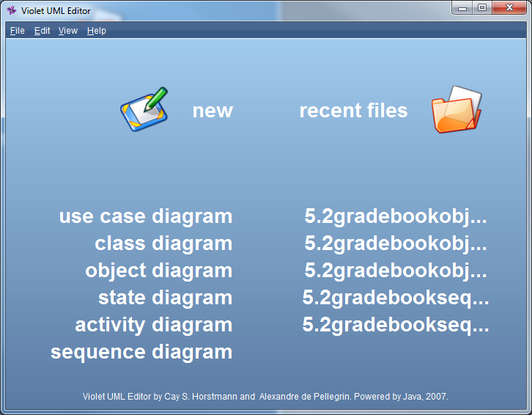The width and height of the screenshot is (532, 415).
Task: Click the orange recent files folder icon
Action: coord(456,110)
